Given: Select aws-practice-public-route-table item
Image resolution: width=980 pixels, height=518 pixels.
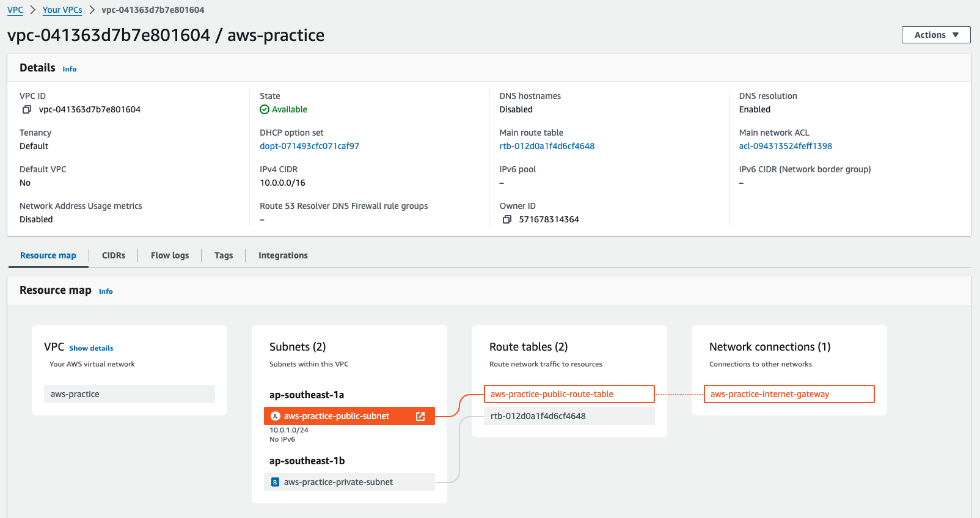Looking at the screenshot, I should pyautogui.click(x=569, y=394).
